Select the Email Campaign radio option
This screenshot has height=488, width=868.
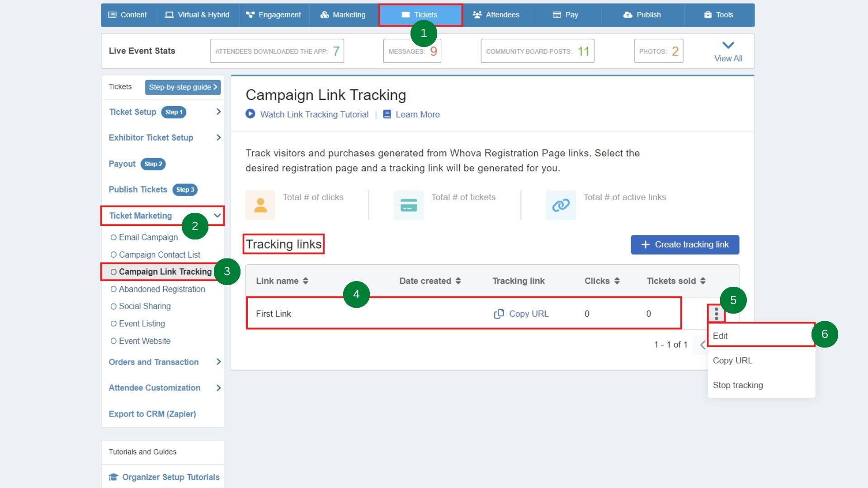click(x=113, y=237)
